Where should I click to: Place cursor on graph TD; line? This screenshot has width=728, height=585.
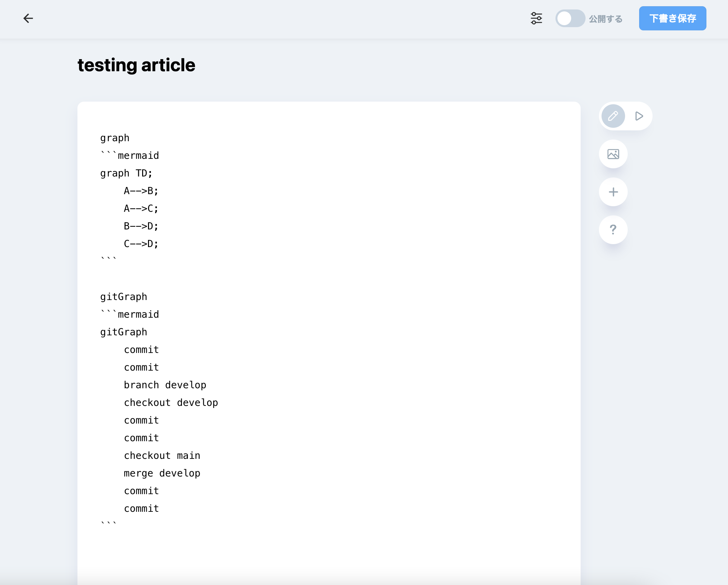[x=126, y=173]
